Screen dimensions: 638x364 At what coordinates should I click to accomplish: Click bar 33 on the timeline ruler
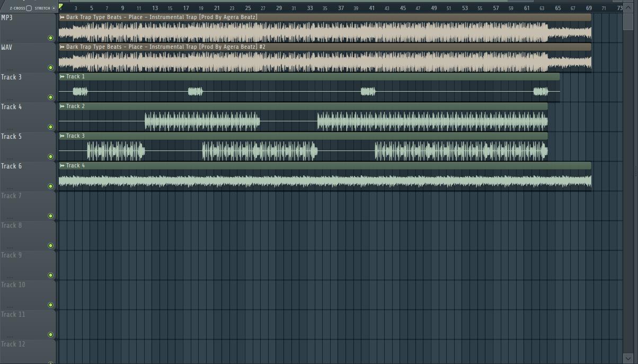[309, 8]
